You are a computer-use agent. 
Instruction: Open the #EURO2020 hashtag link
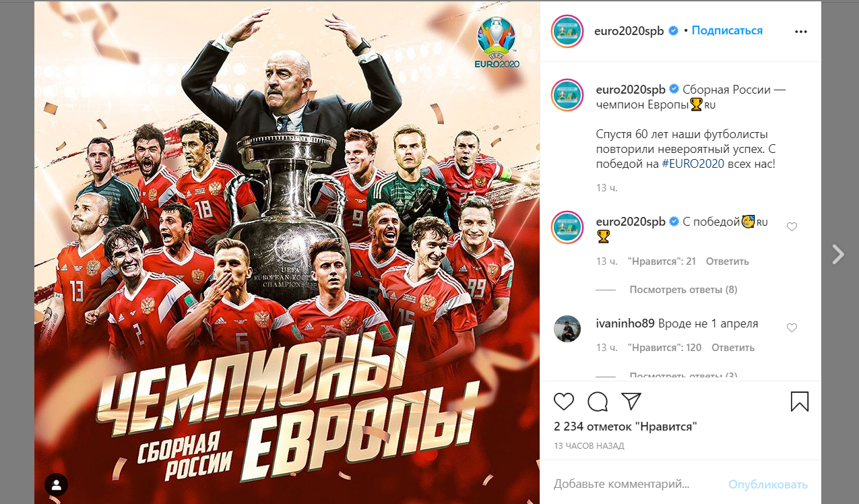point(693,163)
